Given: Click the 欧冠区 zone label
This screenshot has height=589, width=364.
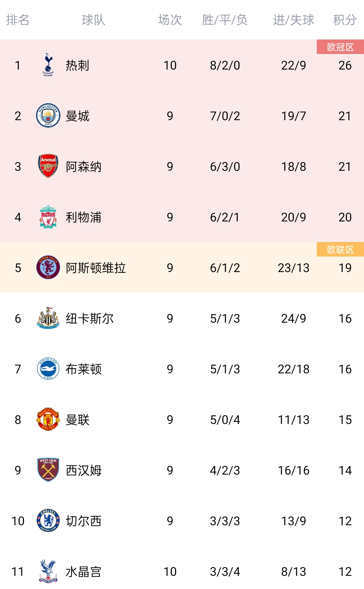Looking at the screenshot, I should (340, 47).
